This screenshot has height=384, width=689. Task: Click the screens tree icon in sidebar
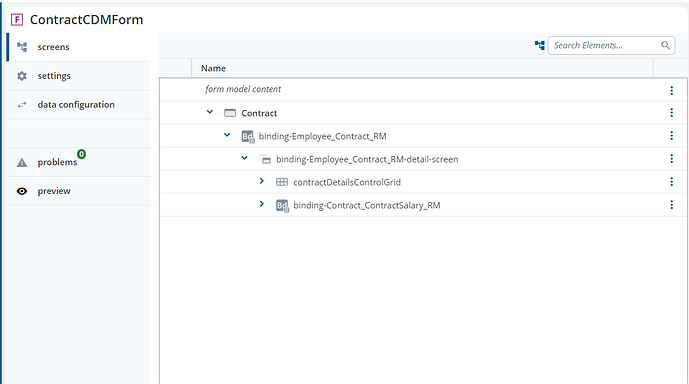pos(22,47)
